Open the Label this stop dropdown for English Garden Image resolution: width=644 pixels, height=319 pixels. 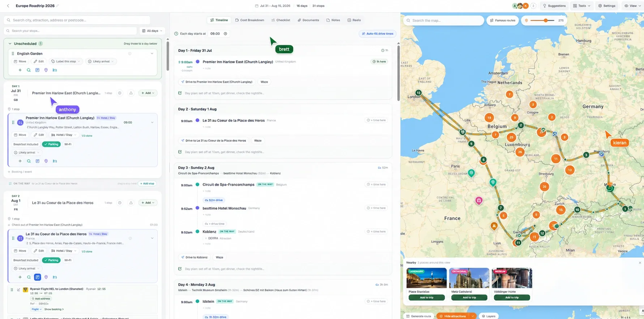point(66,61)
